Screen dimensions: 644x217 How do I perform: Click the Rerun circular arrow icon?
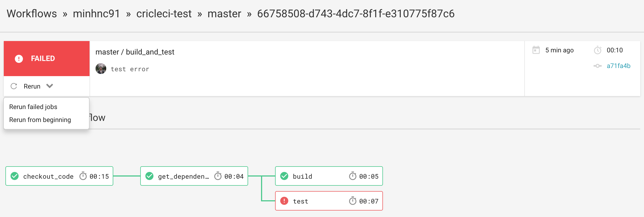pyautogui.click(x=14, y=86)
